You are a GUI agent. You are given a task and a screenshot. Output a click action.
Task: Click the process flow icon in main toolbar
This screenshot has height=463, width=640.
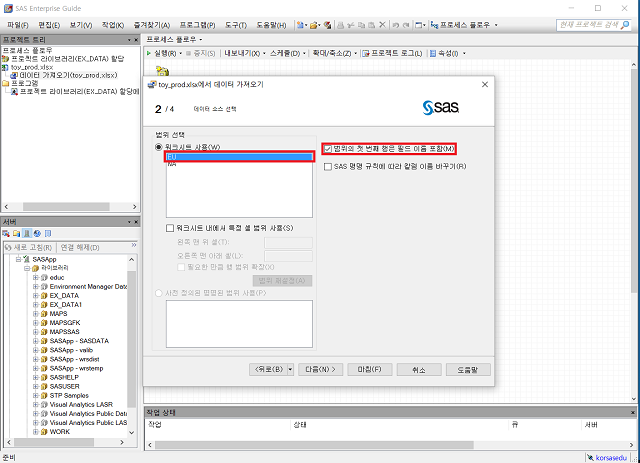pyautogui.click(x=434, y=25)
